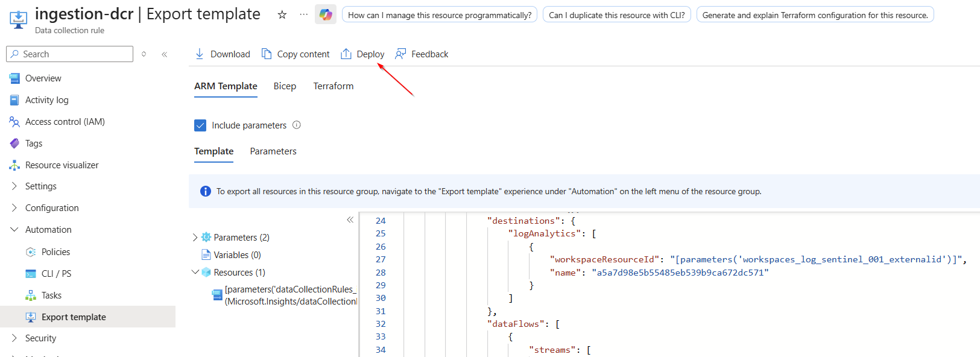Click the Deploy template button

coord(362,54)
